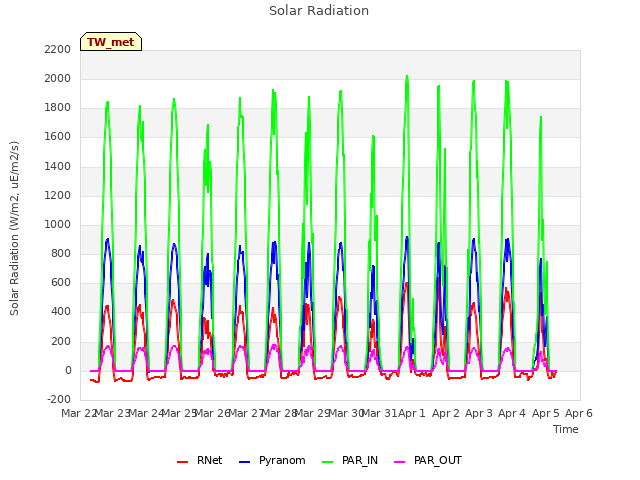This screenshot has height=480, width=640.
Task: Toggle the Pyranom legend entry
Action: pos(272,460)
